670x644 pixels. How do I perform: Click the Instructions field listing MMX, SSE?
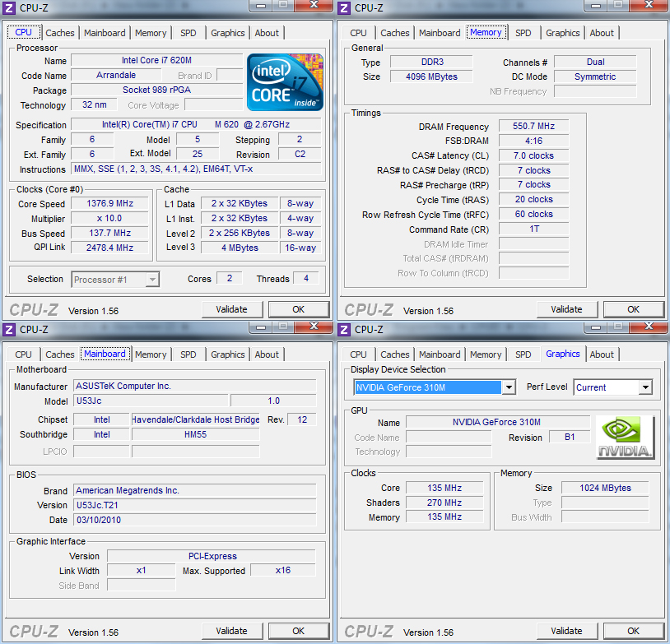pos(196,169)
